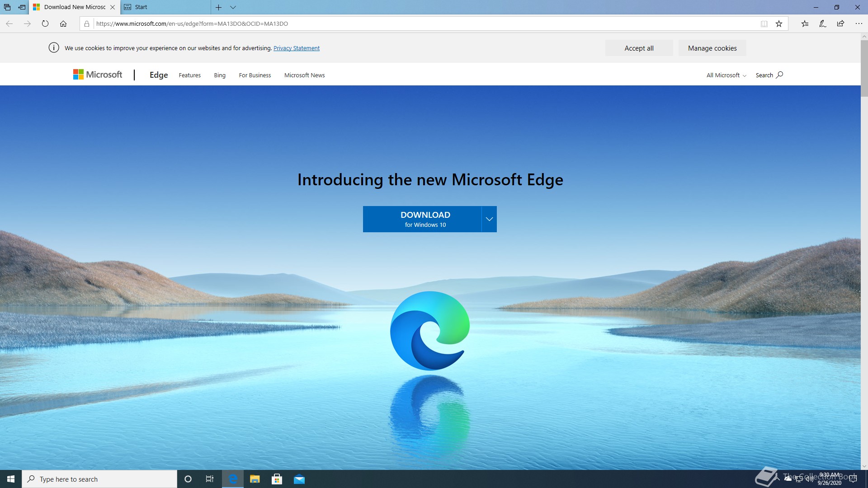Expand download options chevron arrow
Viewport: 868px width, 488px height.
pyautogui.click(x=489, y=219)
